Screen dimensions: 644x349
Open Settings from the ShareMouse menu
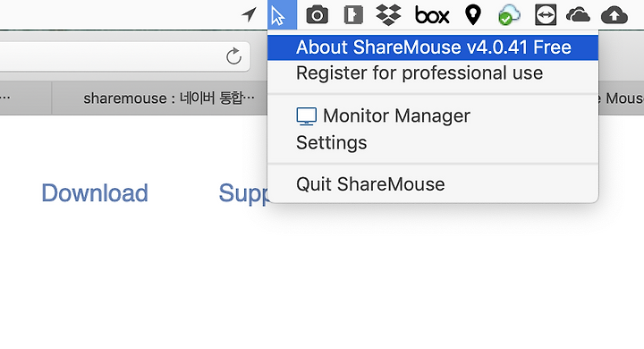[433, 142]
